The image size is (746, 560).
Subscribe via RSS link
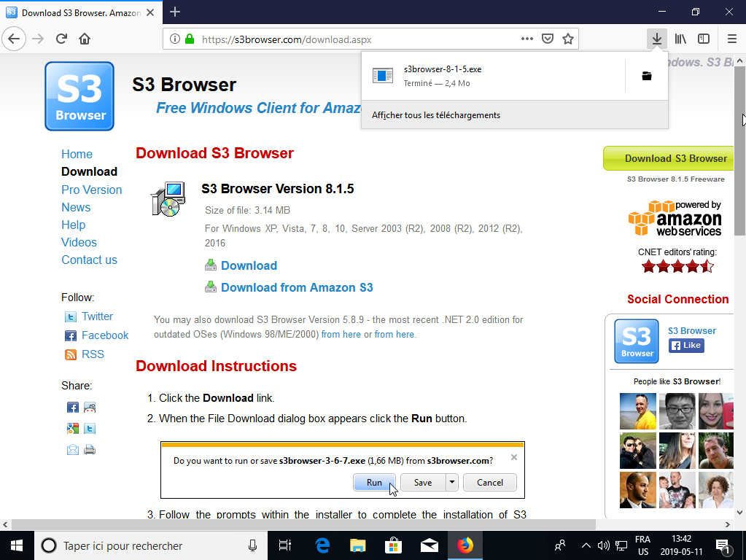[93, 354]
